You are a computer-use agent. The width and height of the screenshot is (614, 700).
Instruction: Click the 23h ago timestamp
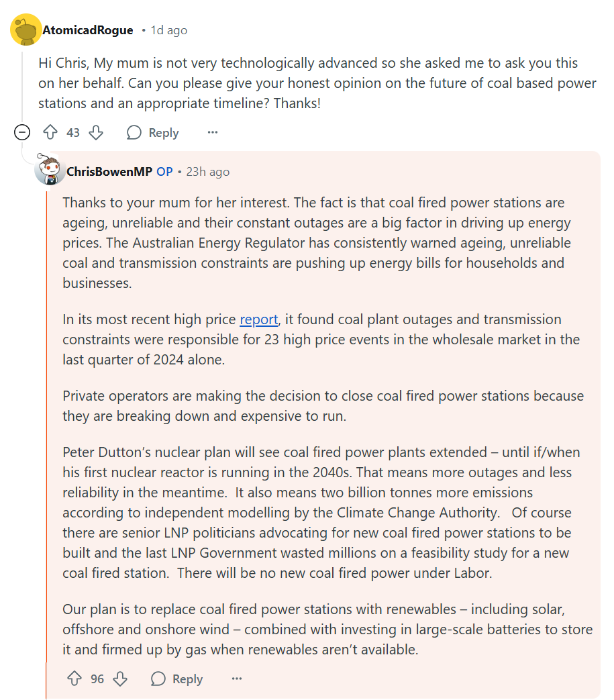pos(207,172)
